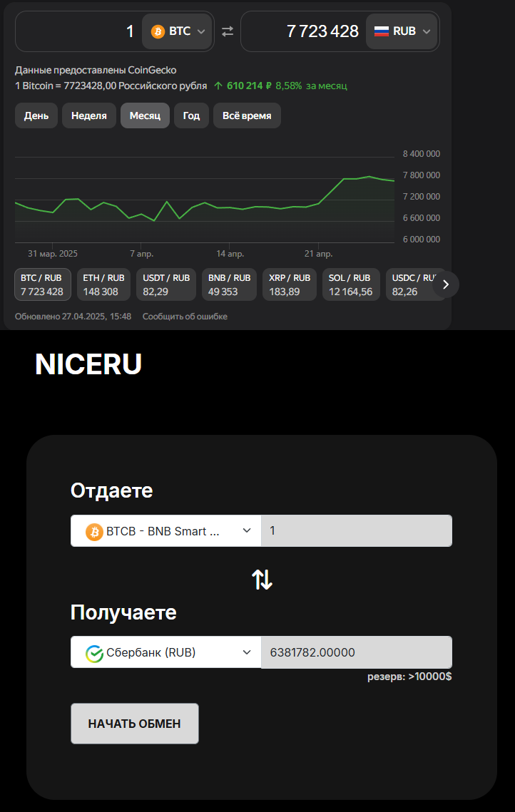This screenshot has width=515, height=812.
Task: Switch chart to Год period
Action: (191, 115)
